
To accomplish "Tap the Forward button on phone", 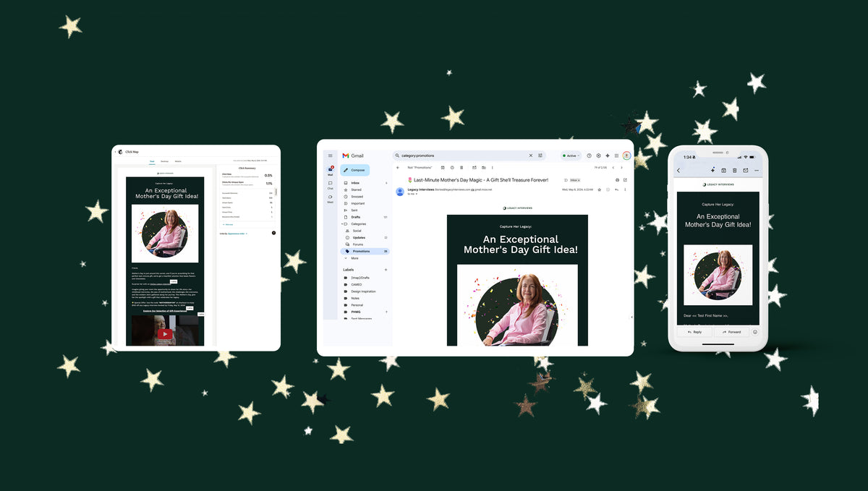I will pos(732,332).
